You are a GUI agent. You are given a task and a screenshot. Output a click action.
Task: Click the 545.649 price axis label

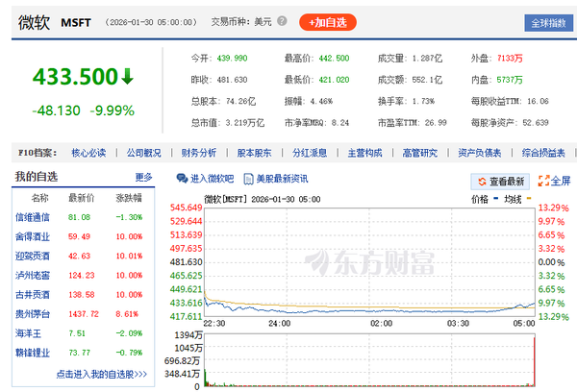click(x=187, y=208)
